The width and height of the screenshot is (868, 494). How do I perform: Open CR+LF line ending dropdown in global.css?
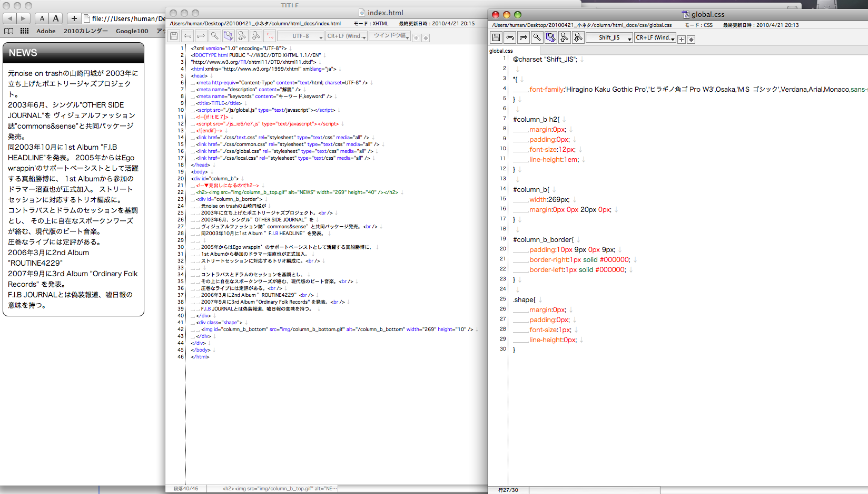[655, 37]
